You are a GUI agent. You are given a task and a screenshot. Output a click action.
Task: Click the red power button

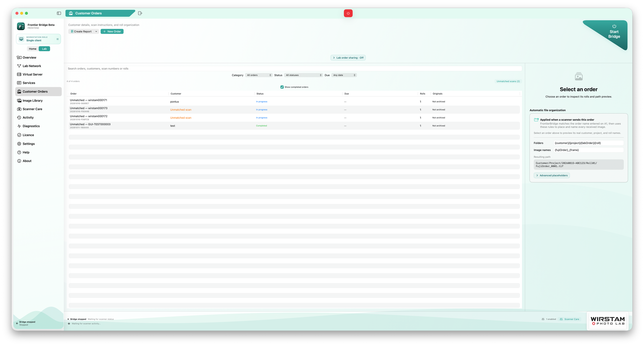click(348, 13)
